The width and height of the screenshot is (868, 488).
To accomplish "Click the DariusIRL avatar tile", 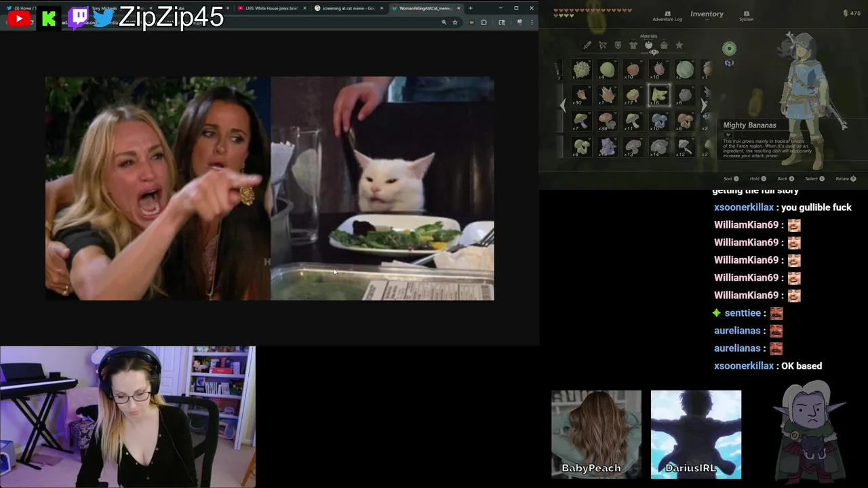I will click(696, 434).
